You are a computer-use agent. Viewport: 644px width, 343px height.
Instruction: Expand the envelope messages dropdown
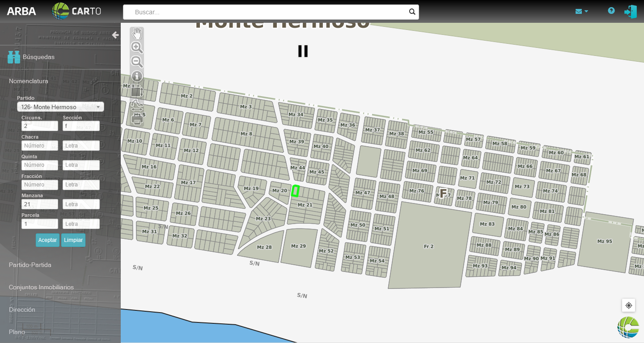coord(581,11)
